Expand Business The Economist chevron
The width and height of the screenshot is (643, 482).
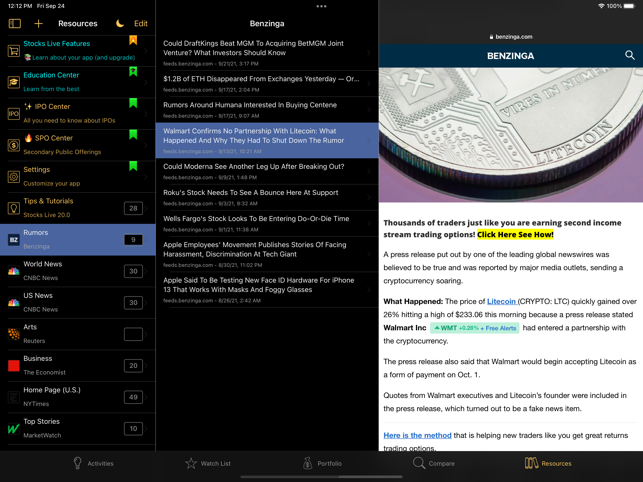coord(146,365)
